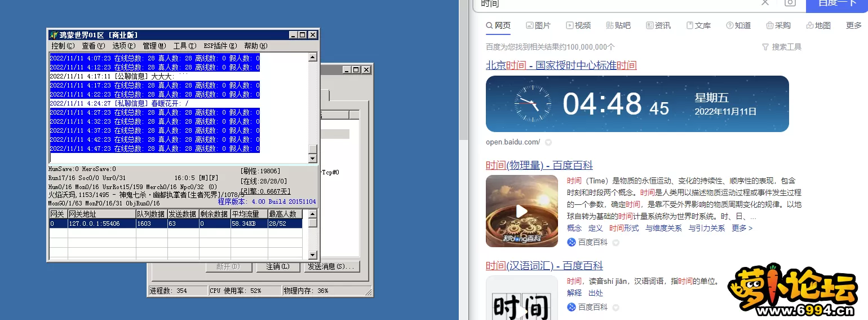Viewport: 868px width, 320px height.
Task: Click the log list scroll-up arrow
Action: pos(313,57)
